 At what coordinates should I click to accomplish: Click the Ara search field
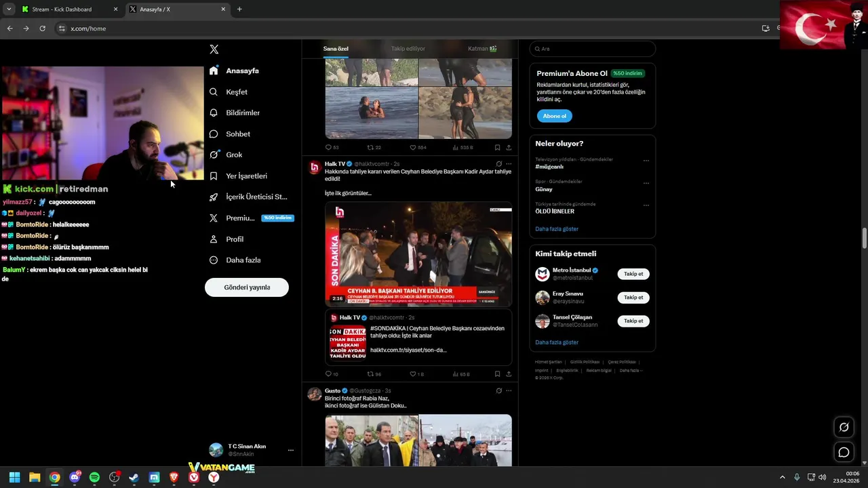click(593, 49)
